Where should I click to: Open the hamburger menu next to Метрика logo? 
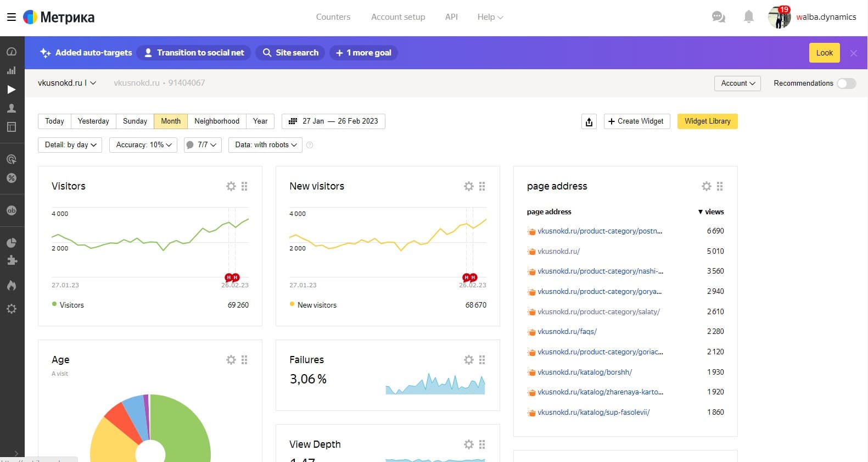point(11,17)
